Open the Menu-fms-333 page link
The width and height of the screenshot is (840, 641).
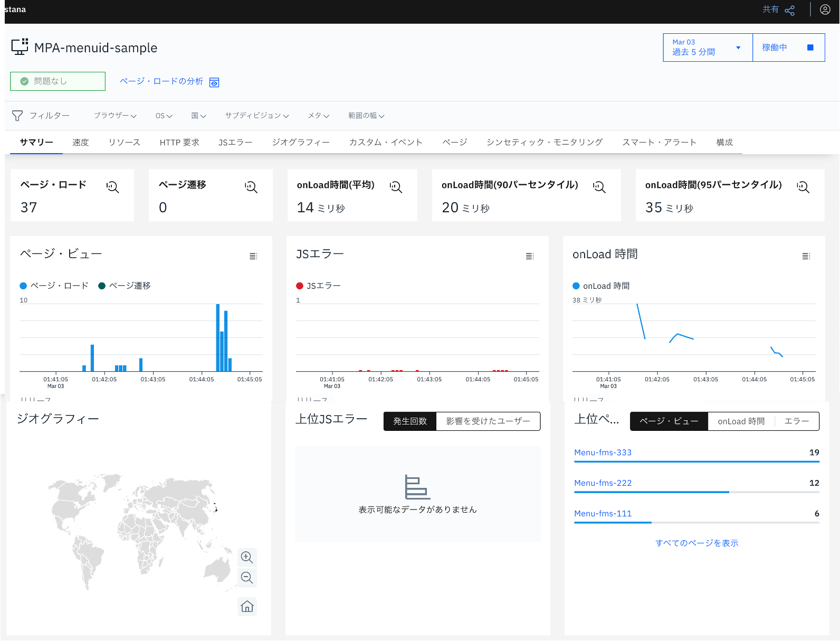[603, 453]
